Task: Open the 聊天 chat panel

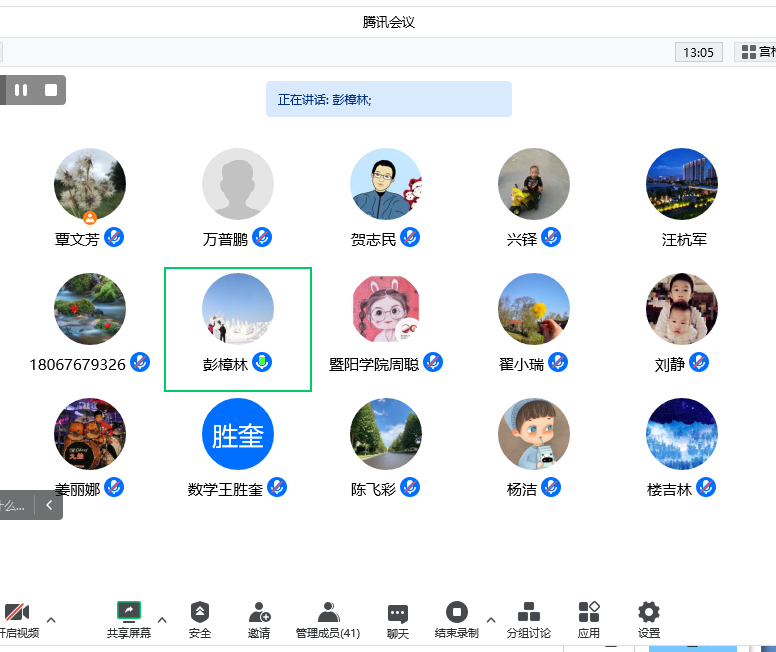Action: tap(398, 618)
